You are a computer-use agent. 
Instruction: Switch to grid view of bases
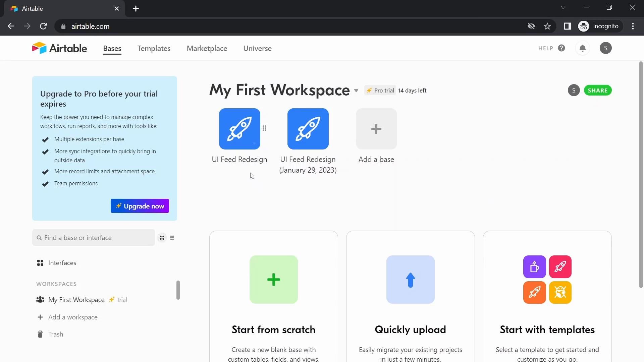coord(162,238)
